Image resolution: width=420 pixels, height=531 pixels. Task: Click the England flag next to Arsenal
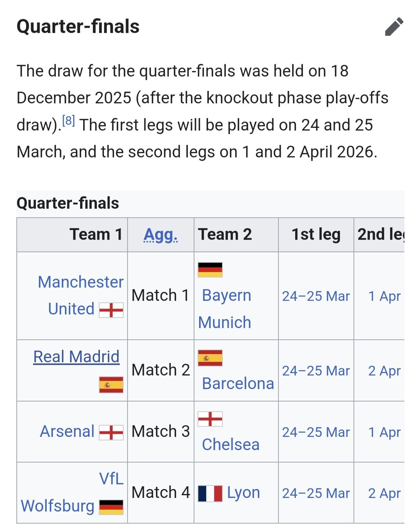pyautogui.click(x=111, y=432)
